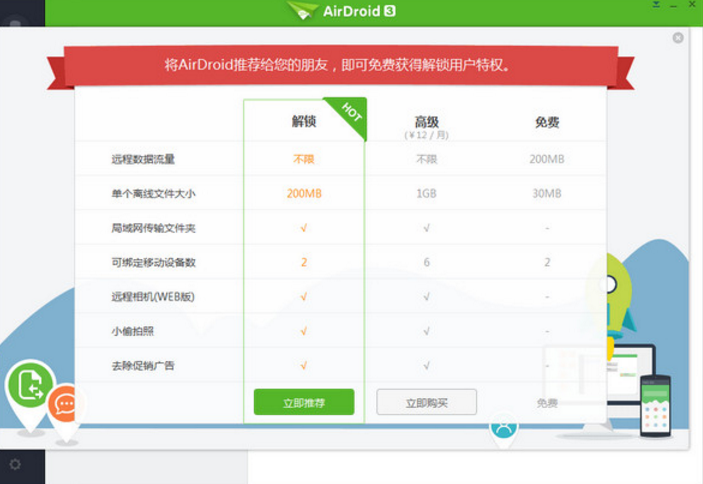Viewport: 703px width, 484px height.
Task: Click the user avatar in the sidebar
Action: [x=16, y=22]
